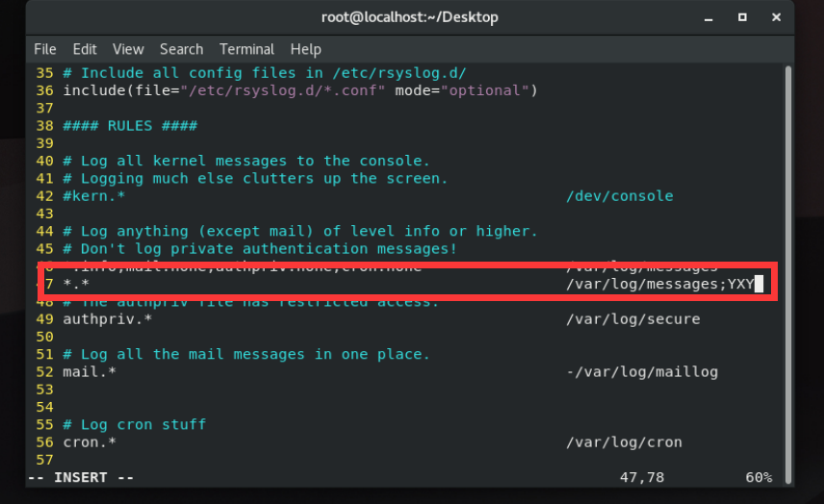Click "# Don't log private authentication messages!"
Screen dimensions: 824x504
click(x=260, y=249)
